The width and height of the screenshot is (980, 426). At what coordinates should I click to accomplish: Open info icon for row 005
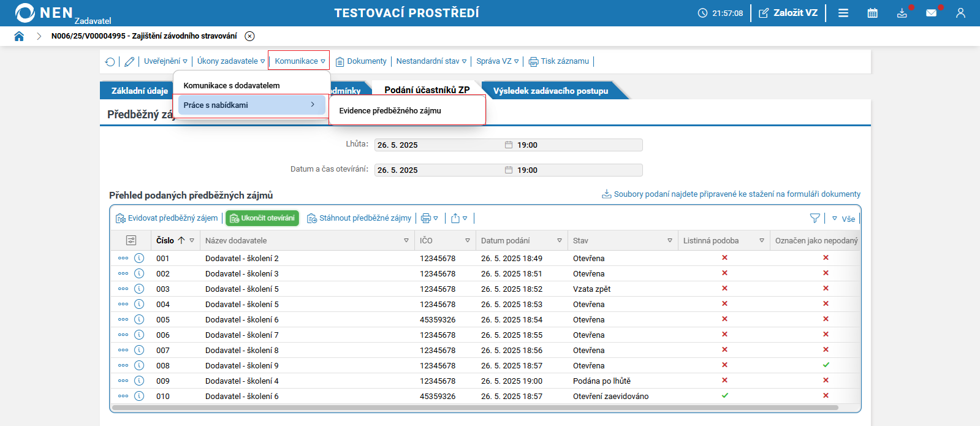[139, 319]
